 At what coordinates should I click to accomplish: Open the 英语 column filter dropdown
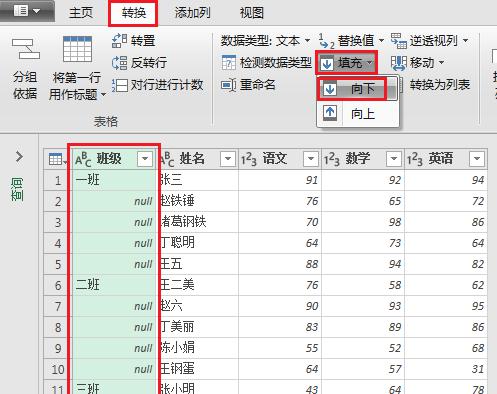477,159
